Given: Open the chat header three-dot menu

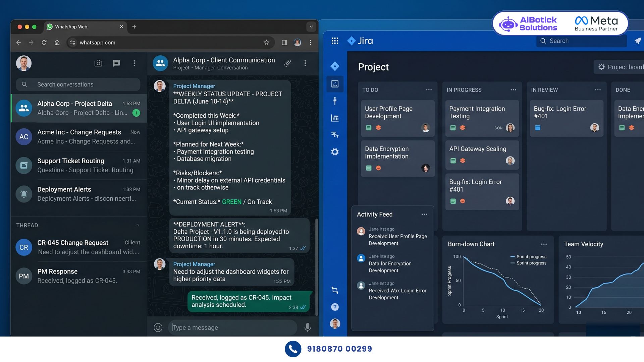Looking at the screenshot, I should click(305, 63).
